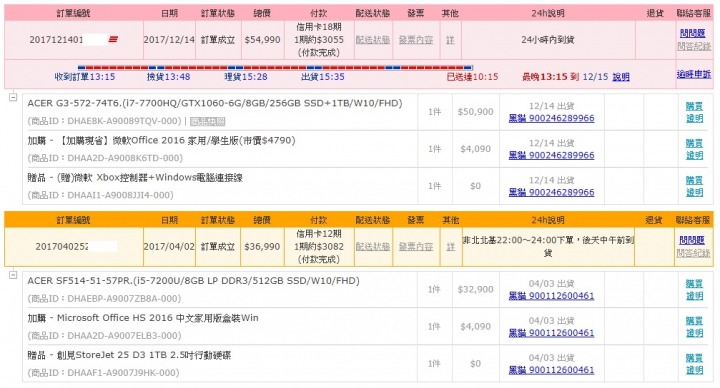Click the 逾時申訴 link
The image size is (720, 388).
694,74
